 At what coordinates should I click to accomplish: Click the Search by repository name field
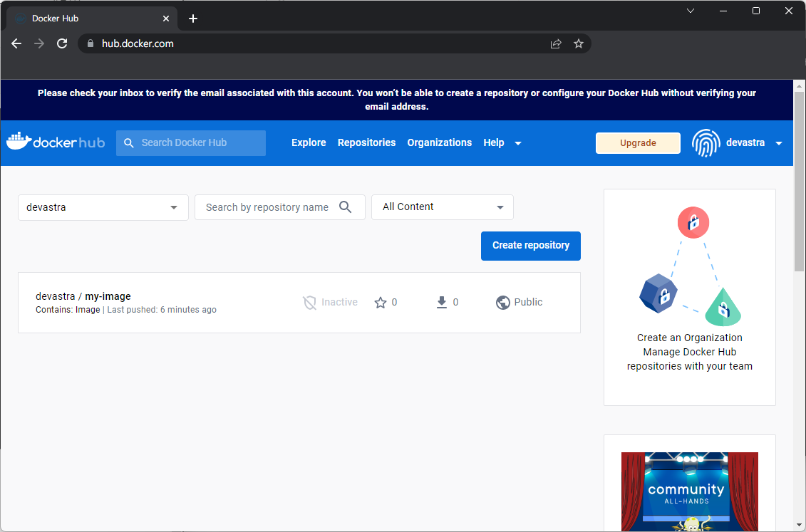(280, 207)
